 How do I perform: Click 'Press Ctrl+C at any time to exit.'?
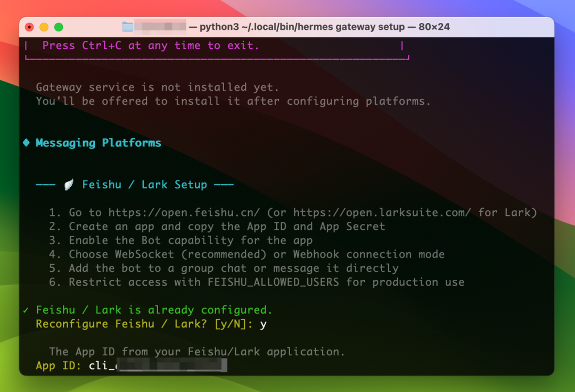(151, 45)
